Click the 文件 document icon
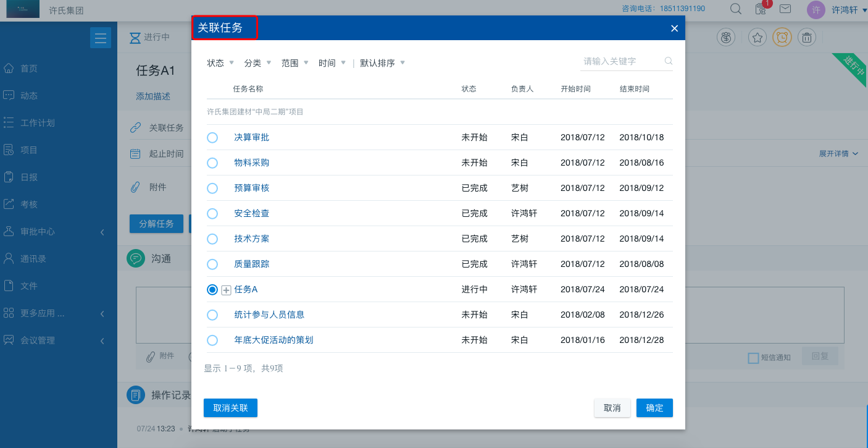Screen dimensions: 868x448 click(9, 285)
